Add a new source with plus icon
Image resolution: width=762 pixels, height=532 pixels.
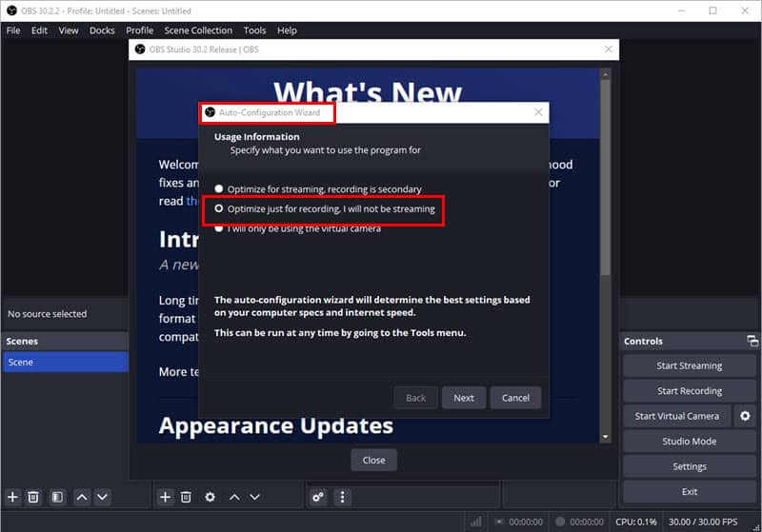point(165,497)
